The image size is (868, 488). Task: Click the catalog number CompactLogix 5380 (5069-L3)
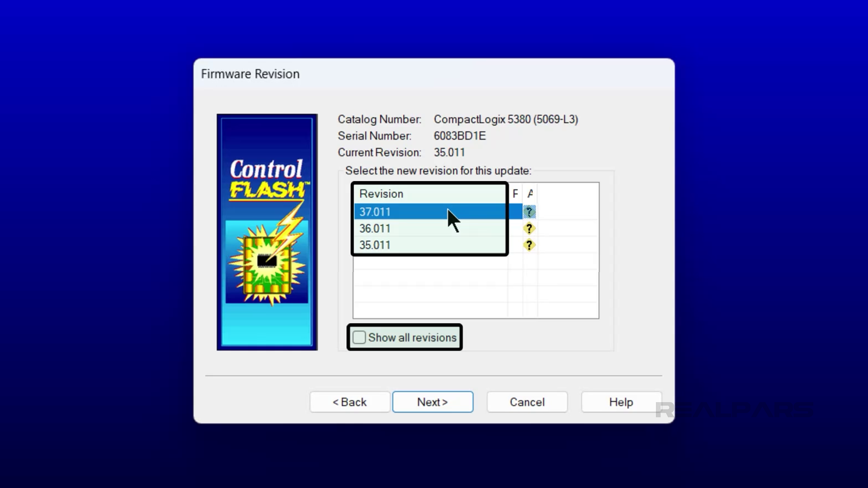point(506,119)
